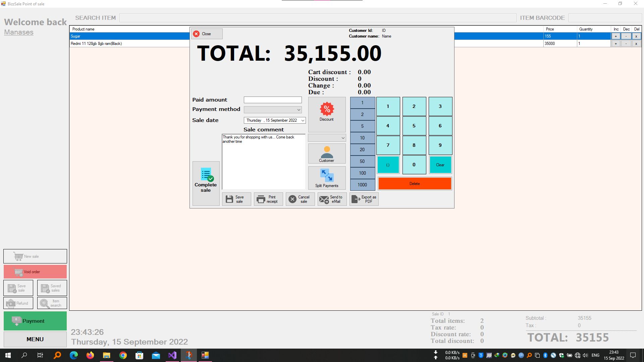The height and width of the screenshot is (362, 644).
Task: Open File Explorer from taskbar
Action: (107, 355)
